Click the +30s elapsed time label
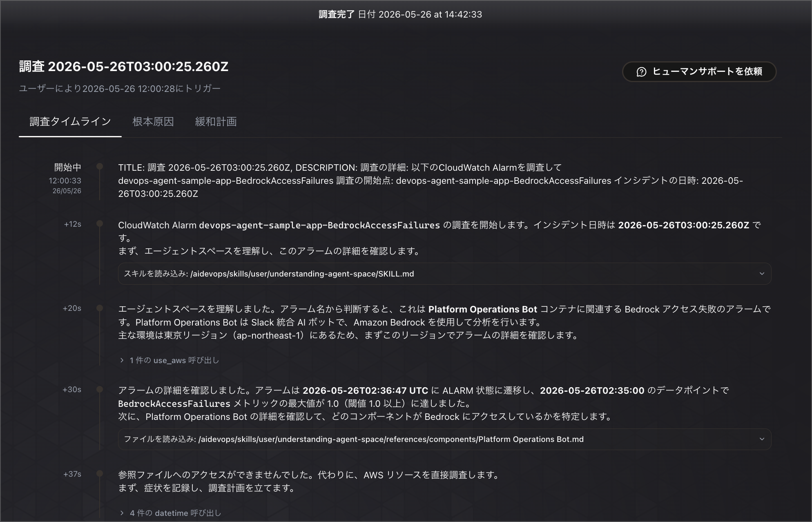Image resolution: width=812 pixels, height=522 pixels. [x=72, y=390]
